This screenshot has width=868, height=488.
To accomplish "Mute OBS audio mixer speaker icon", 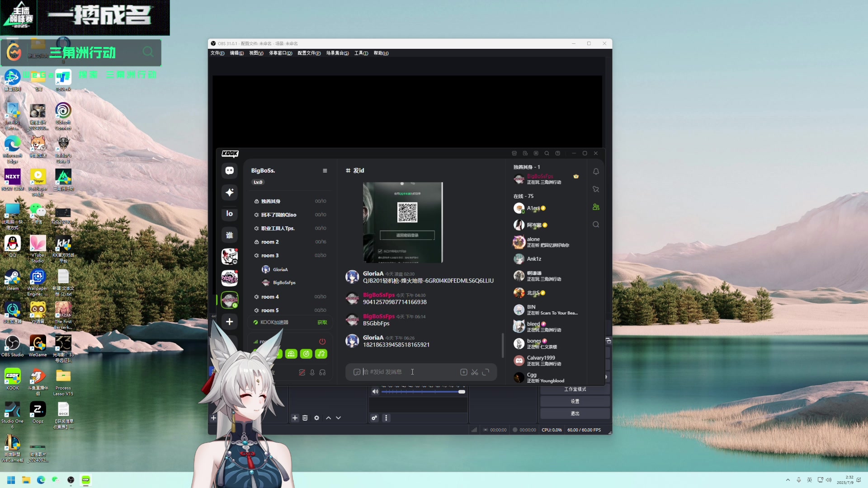I will pyautogui.click(x=375, y=392).
